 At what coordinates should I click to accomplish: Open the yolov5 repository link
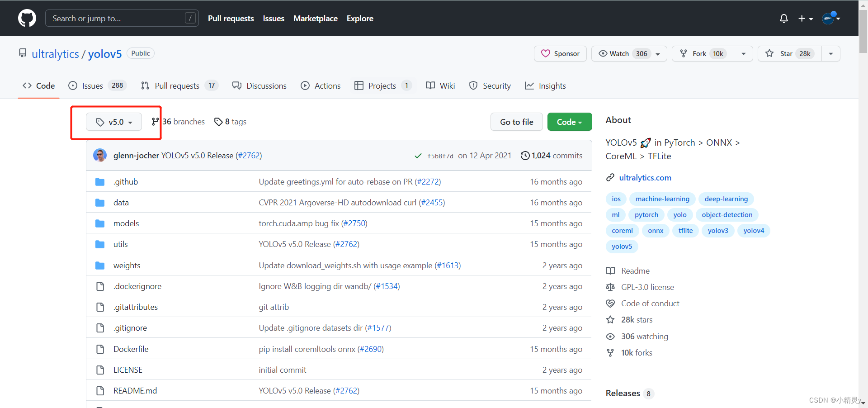click(105, 54)
